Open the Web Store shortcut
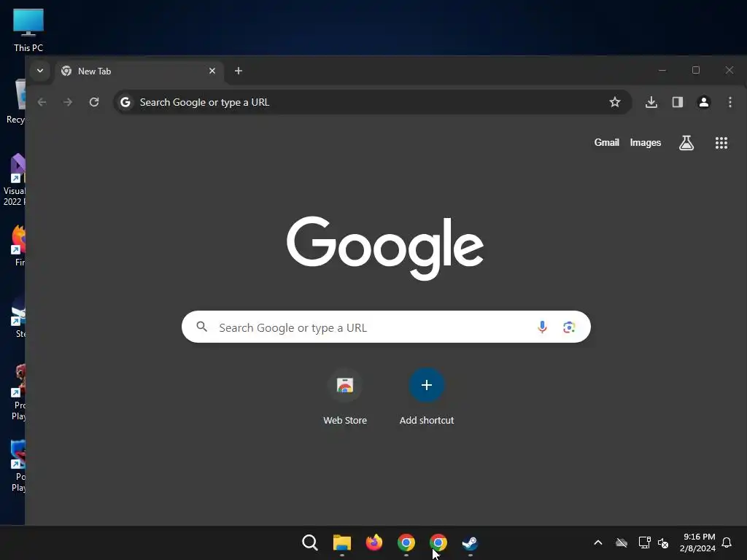 (345, 397)
